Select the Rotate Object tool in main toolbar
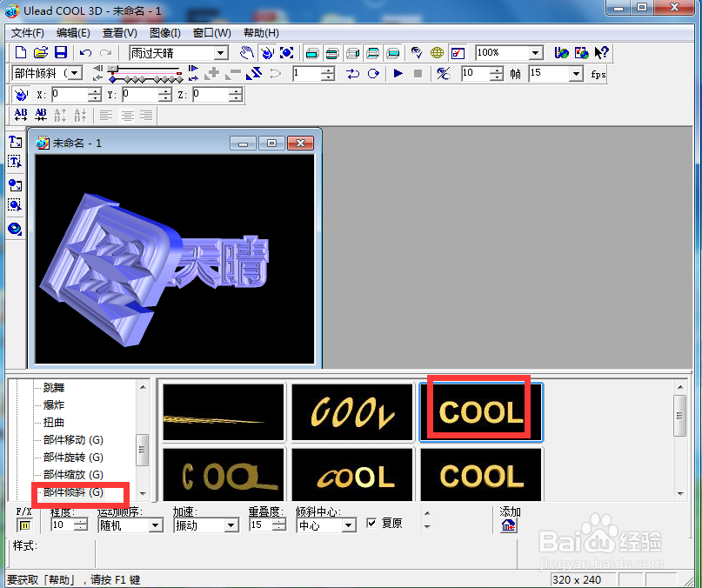The width and height of the screenshot is (702, 588). (267, 53)
